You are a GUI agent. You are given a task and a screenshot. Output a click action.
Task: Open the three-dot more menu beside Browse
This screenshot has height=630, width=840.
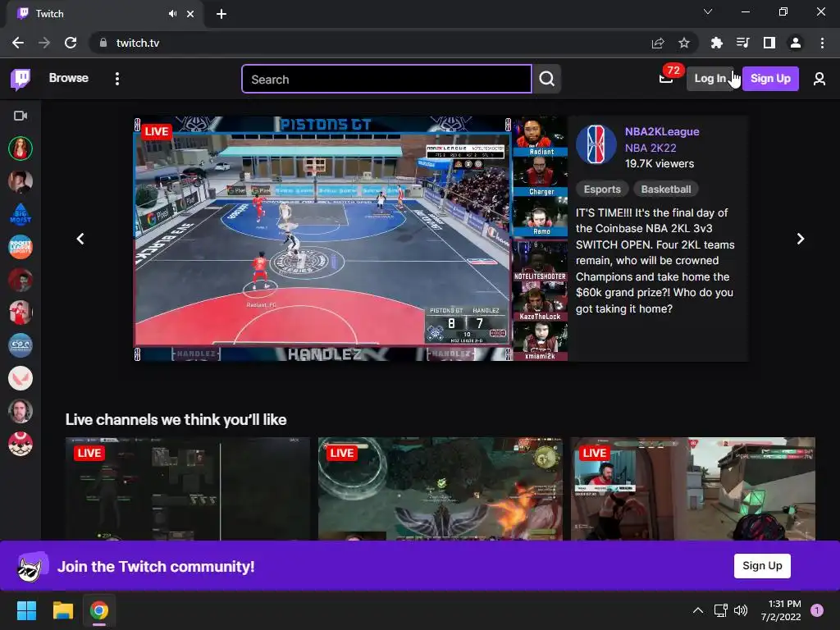click(x=117, y=79)
